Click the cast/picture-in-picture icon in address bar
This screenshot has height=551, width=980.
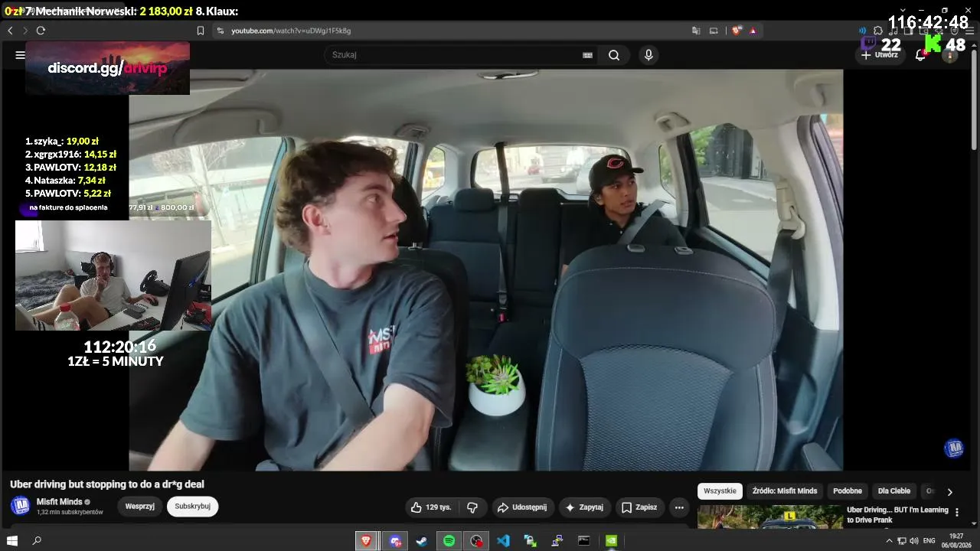[x=714, y=31]
